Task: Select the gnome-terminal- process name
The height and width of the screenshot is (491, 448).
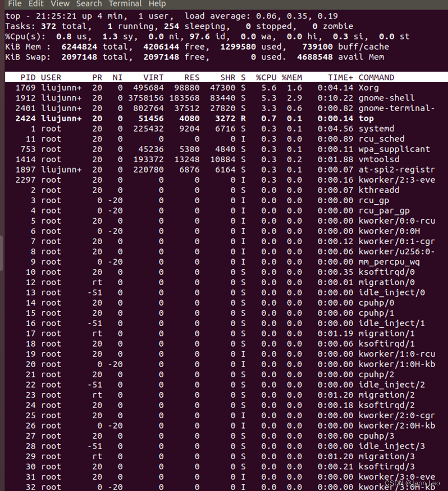Action: [397, 109]
